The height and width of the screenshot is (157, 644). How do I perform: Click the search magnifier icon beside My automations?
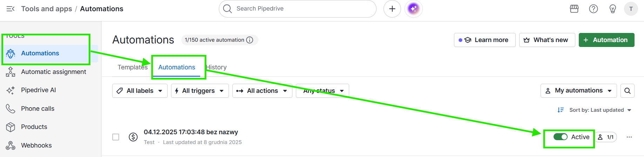[x=627, y=91]
